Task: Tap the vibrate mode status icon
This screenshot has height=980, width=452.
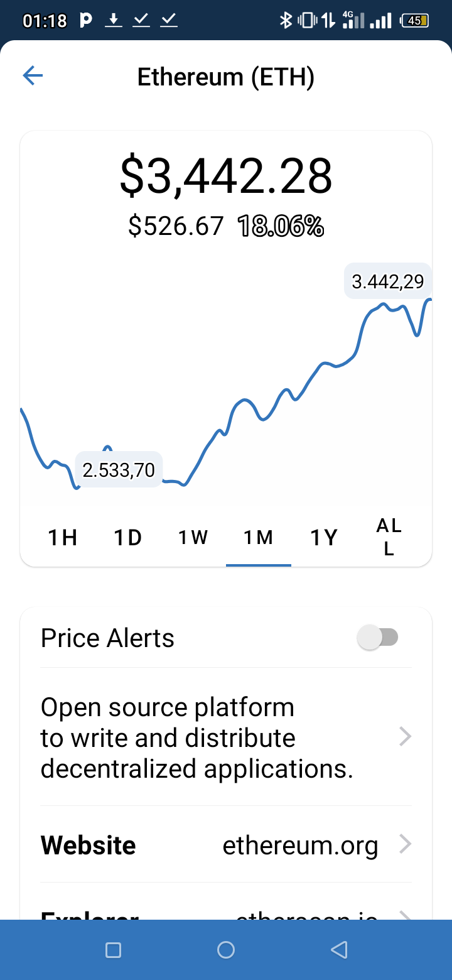Action: [308, 21]
